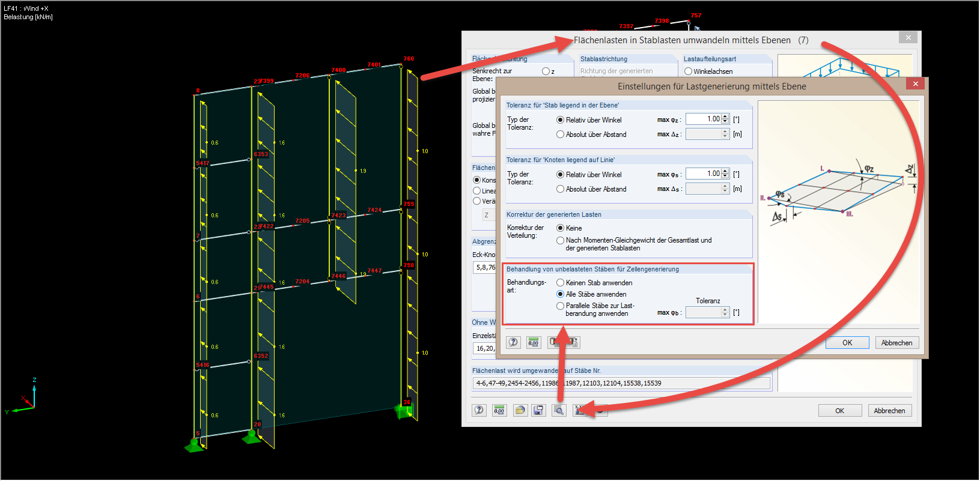This screenshot has width=980, height=481.
Task: Click floppy-disk save icon in Flächenlasten dialog
Action: point(539,410)
